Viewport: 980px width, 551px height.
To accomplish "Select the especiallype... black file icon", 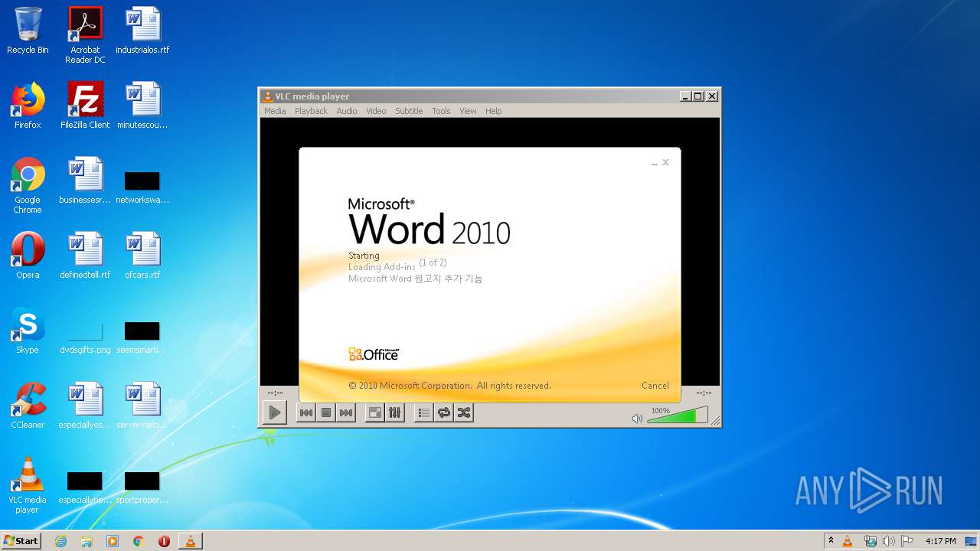I will [85, 487].
